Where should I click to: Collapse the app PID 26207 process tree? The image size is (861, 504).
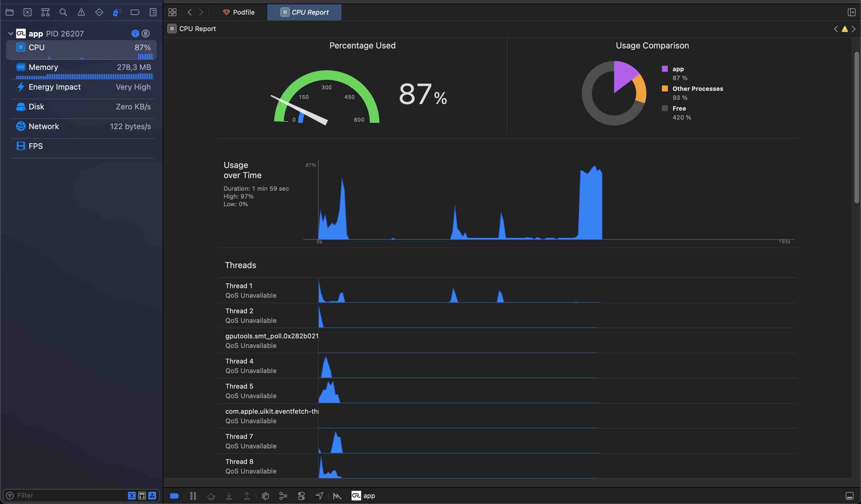[x=10, y=33]
